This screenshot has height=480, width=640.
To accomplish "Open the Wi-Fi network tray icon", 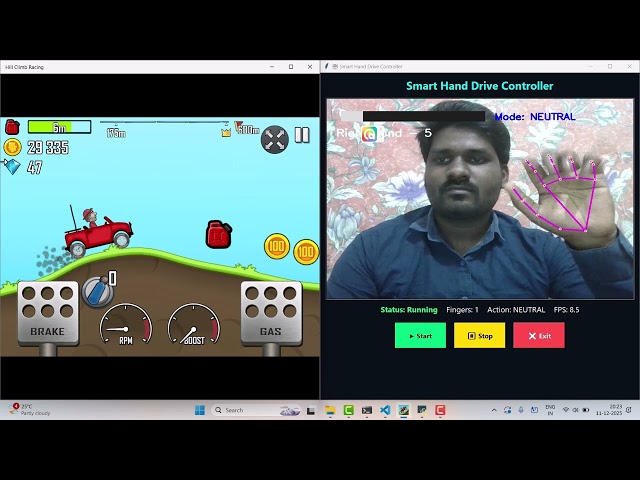I will point(566,410).
